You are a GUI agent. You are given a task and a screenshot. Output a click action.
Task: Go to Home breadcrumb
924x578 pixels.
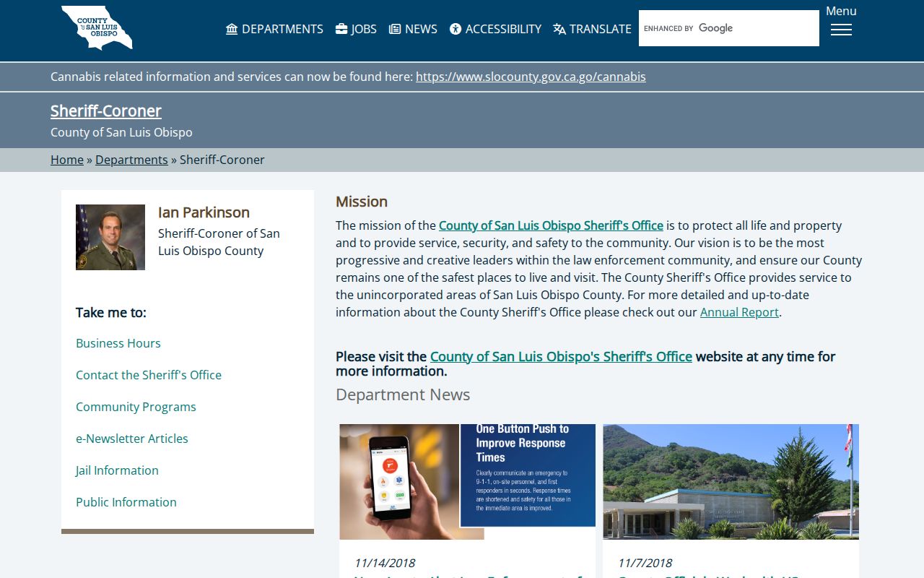coord(67,160)
